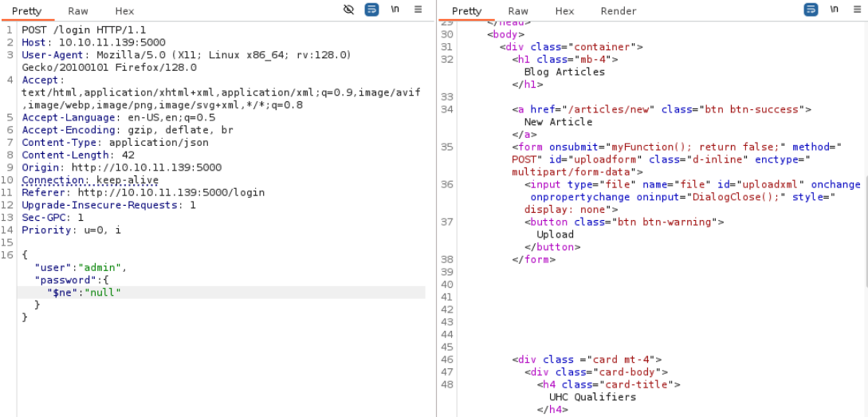868x417 pixels.
Task: Click the "Priority: u=0, i" header
Action: pos(72,230)
